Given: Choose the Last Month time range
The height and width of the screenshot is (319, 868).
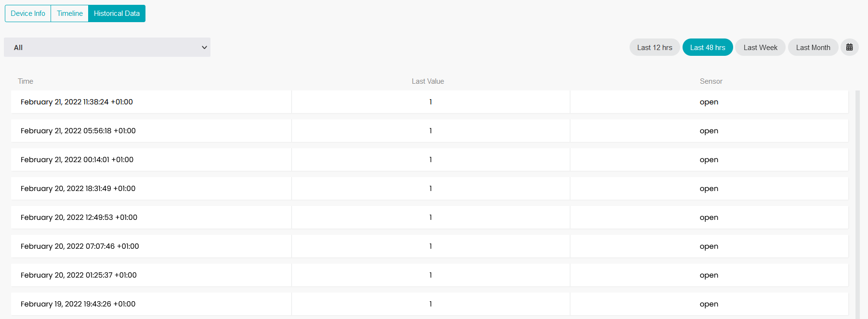Looking at the screenshot, I should (x=813, y=47).
